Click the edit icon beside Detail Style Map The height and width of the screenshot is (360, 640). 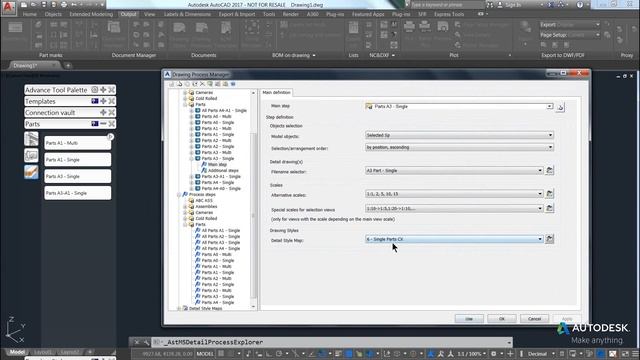(549, 239)
